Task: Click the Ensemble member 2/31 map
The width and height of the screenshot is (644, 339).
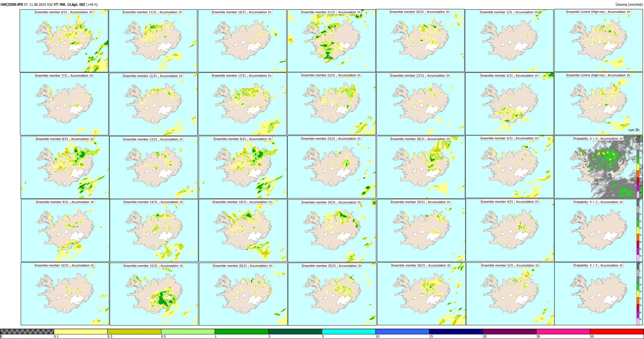Action: (510, 104)
